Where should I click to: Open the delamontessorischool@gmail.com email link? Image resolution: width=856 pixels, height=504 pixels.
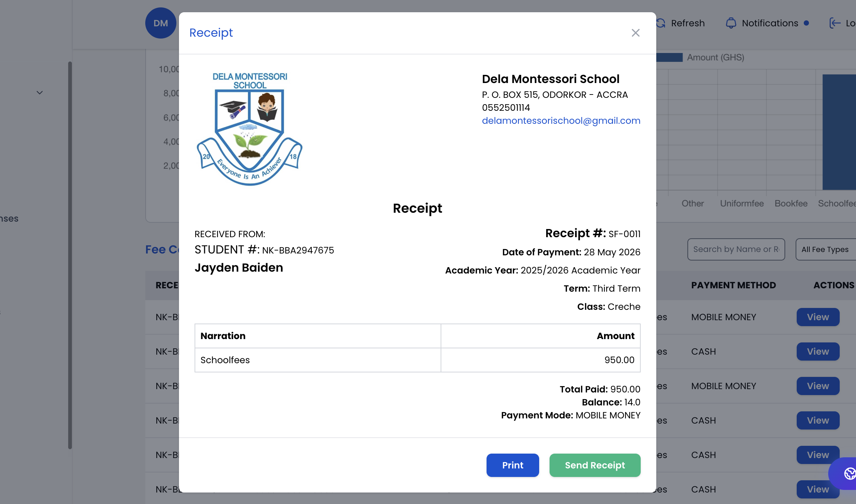click(x=561, y=120)
